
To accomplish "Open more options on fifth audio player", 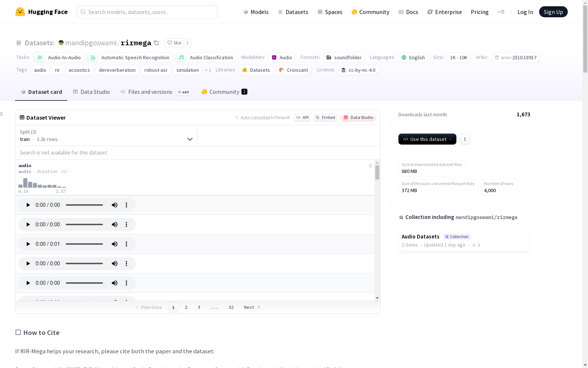I will tap(126, 283).
